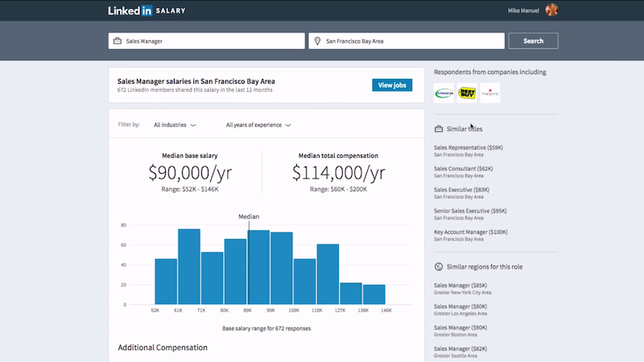Click the View jobs button
The image size is (644, 362).
pyautogui.click(x=392, y=85)
